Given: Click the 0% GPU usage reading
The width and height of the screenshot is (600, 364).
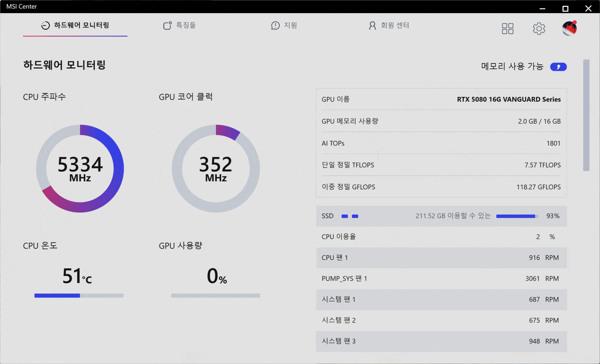Looking at the screenshot, I should (x=217, y=276).
